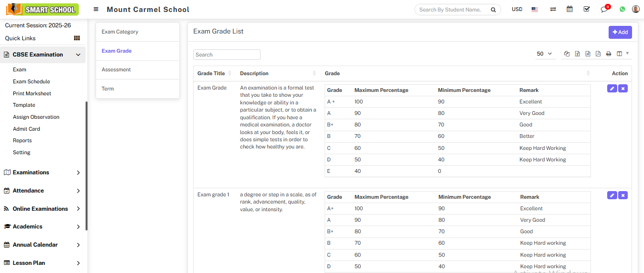644x273 pixels.
Task: Click the Excel export icon
Action: coord(577,54)
